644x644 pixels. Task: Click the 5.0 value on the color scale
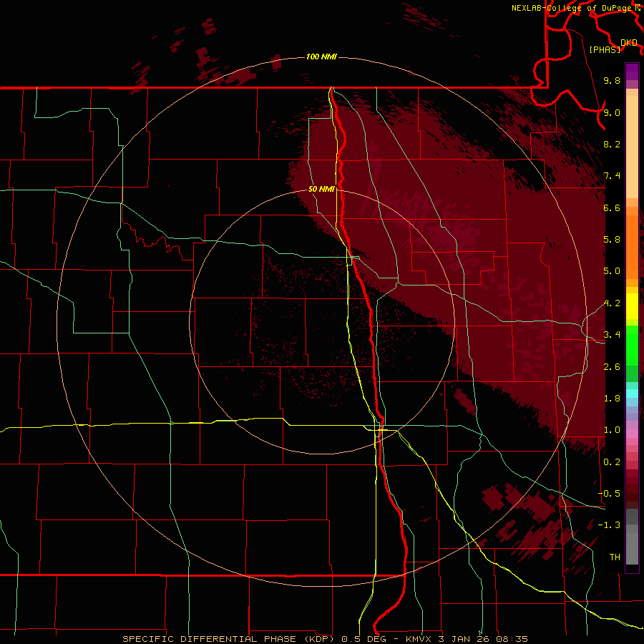pyautogui.click(x=612, y=271)
